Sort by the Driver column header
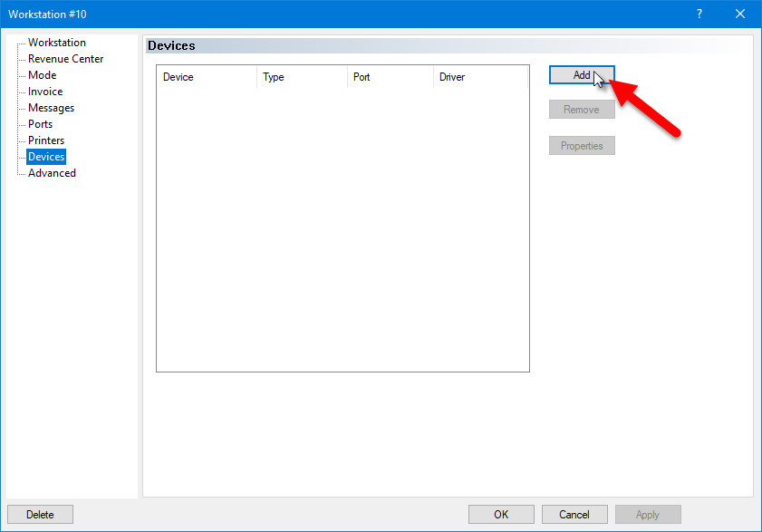762x532 pixels. [x=479, y=77]
